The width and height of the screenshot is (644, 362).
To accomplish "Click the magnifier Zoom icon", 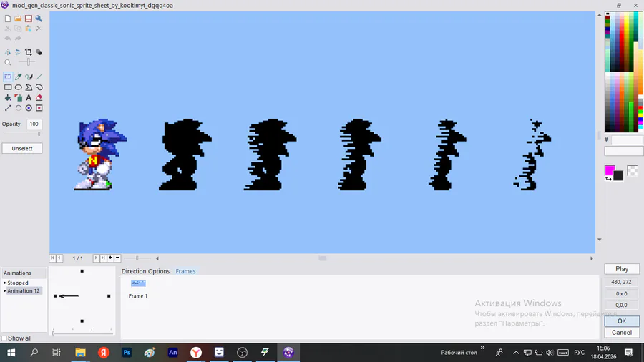I will (8, 62).
